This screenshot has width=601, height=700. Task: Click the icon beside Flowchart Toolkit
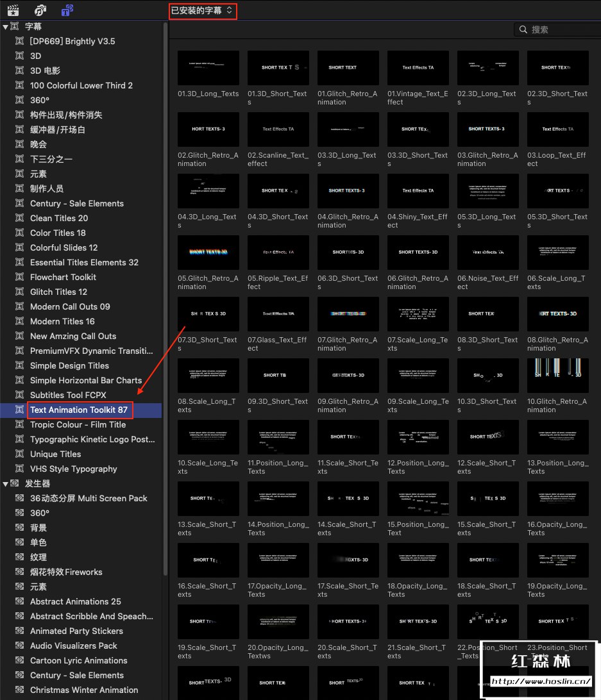(x=20, y=277)
